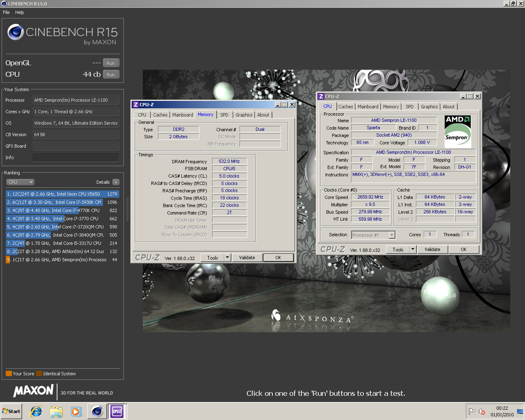Click the Info input field
Image resolution: width=525 pixels, height=420 pixels.
76,157
